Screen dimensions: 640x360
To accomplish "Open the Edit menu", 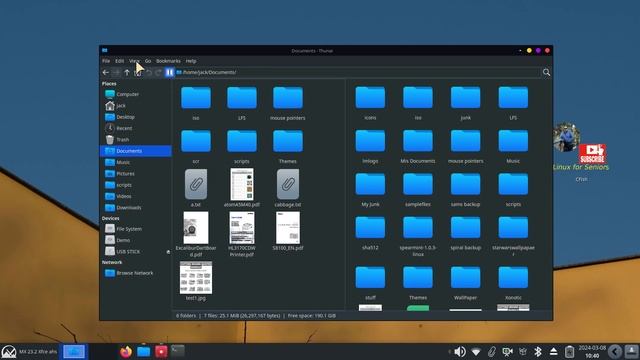I will pyautogui.click(x=119, y=61).
